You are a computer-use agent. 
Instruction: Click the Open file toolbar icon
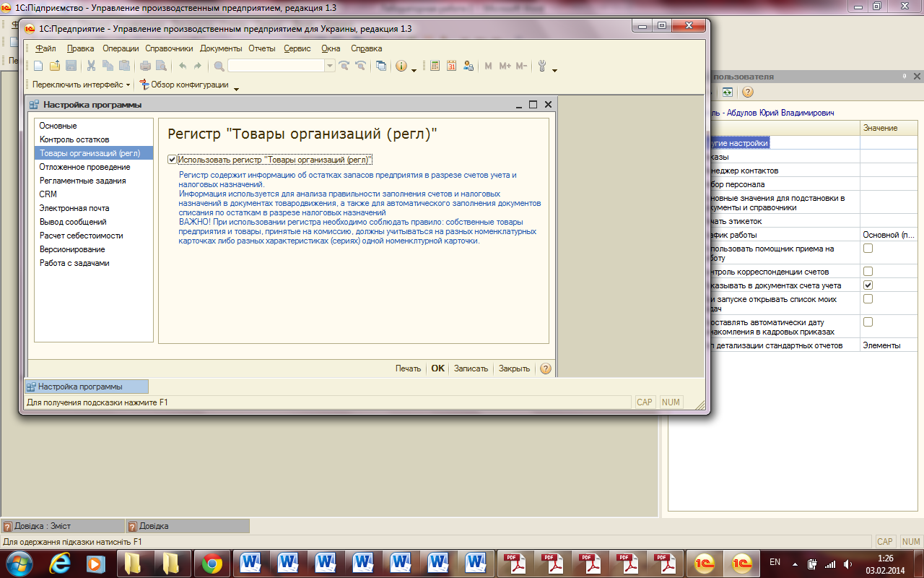(55, 66)
